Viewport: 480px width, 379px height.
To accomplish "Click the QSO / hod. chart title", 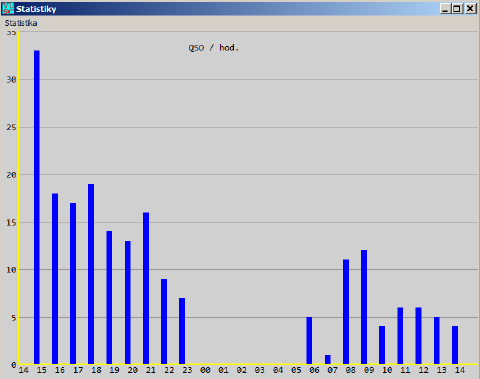I will tap(214, 48).
